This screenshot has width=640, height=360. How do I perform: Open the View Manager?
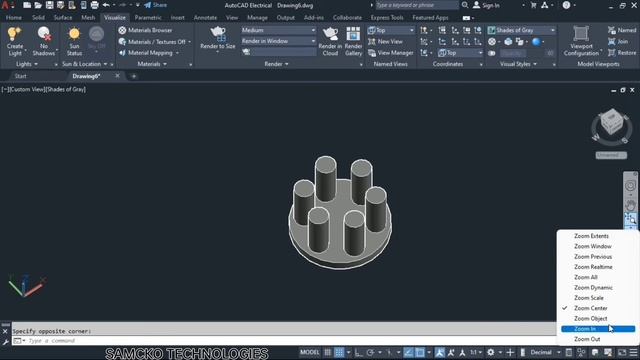[391, 53]
